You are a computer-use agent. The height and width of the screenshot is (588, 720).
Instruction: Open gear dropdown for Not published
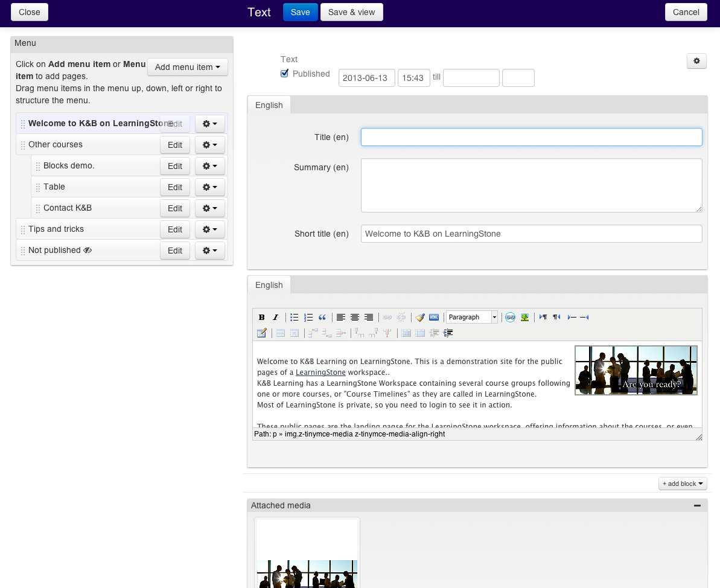210,251
